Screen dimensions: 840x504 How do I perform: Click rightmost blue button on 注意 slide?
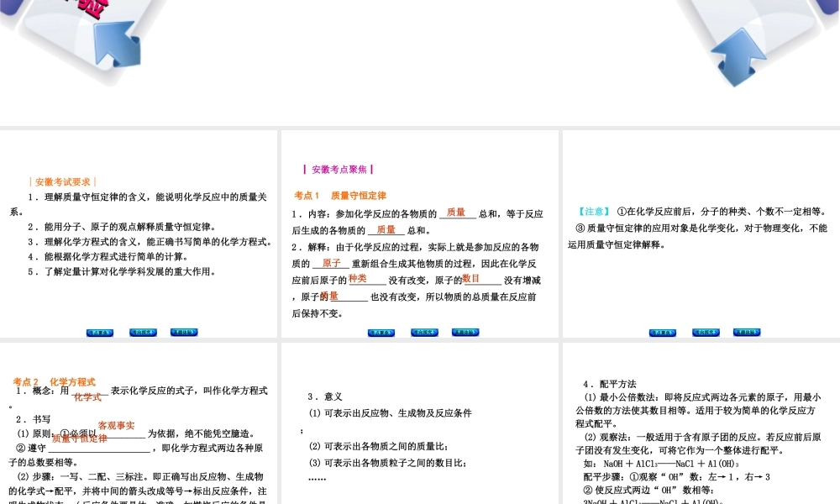[747, 332]
